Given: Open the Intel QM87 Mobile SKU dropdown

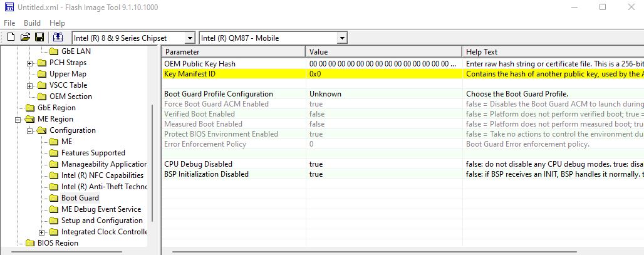Looking at the screenshot, I should pos(342,38).
